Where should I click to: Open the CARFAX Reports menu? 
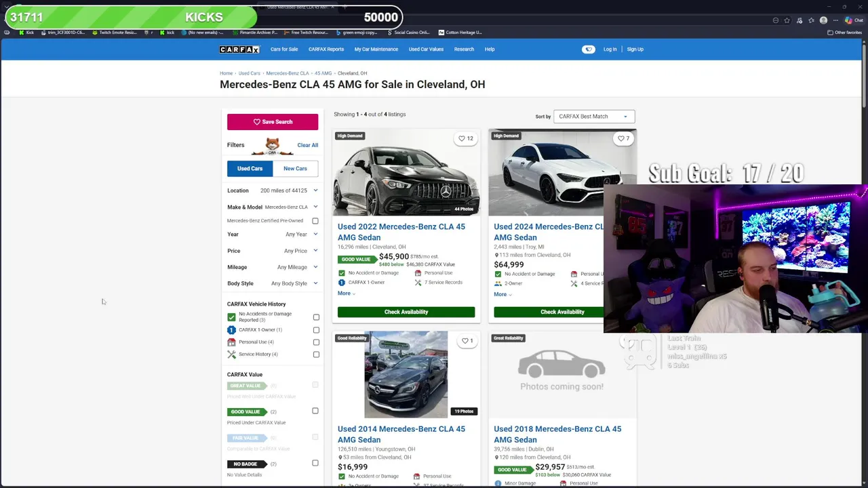[326, 49]
